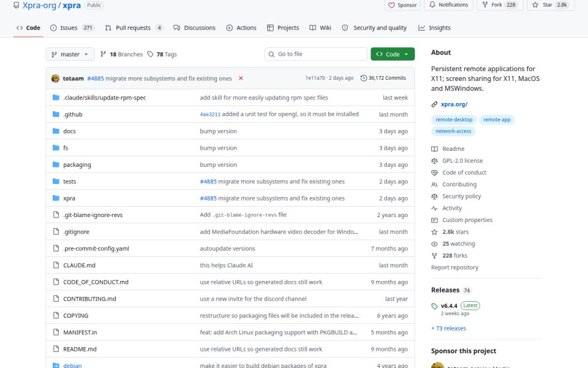Open the CLAUDE.md file
Viewport: 588px width, 368px height.
79,265
